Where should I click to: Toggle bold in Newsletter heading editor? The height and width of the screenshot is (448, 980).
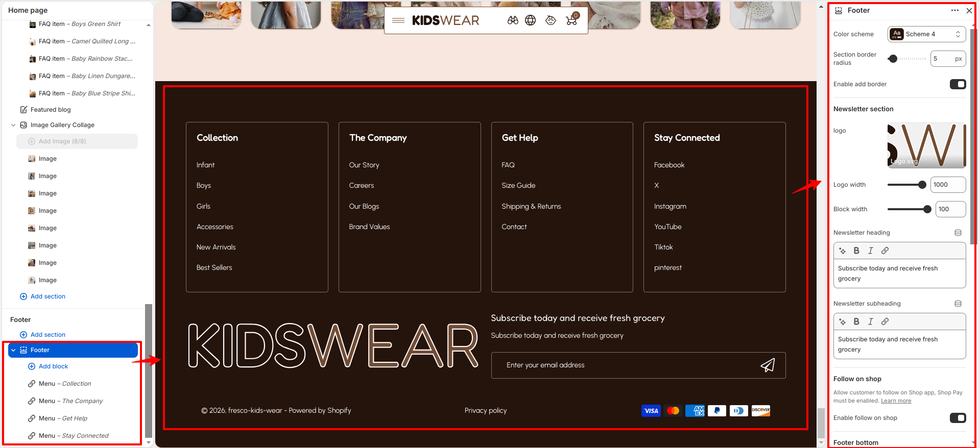(856, 251)
